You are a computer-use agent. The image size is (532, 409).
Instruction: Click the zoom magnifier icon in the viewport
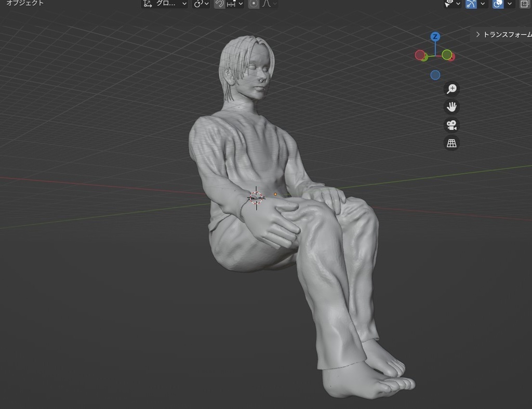[x=451, y=88]
